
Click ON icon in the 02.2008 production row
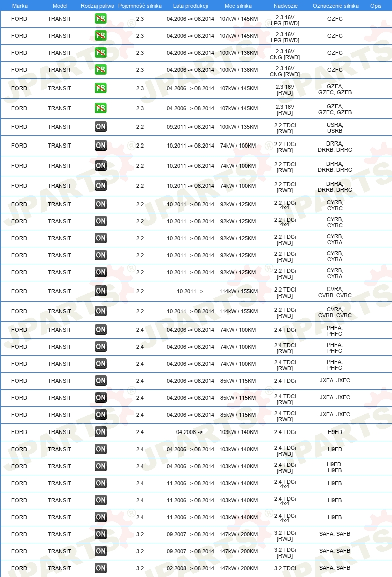point(100,568)
